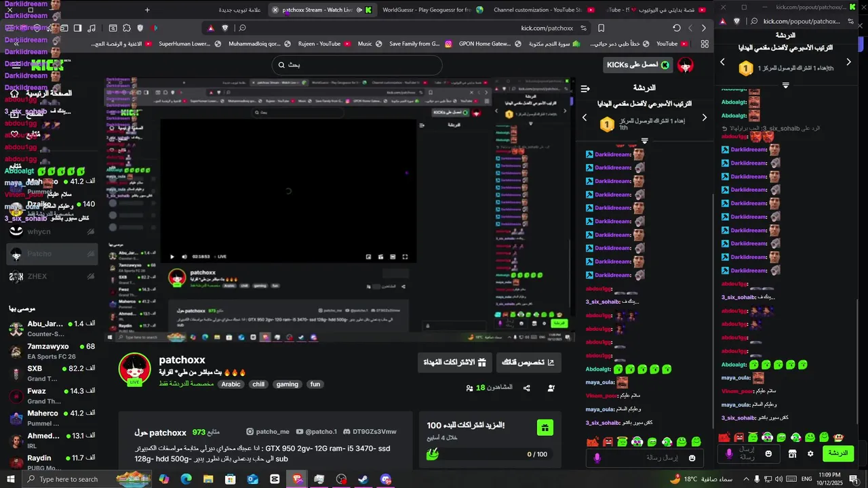This screenshot has height=488, width=868.
Task: Select the patchoxx Stream browser tab
Action: pyautogui.click(x=322, y=9)
